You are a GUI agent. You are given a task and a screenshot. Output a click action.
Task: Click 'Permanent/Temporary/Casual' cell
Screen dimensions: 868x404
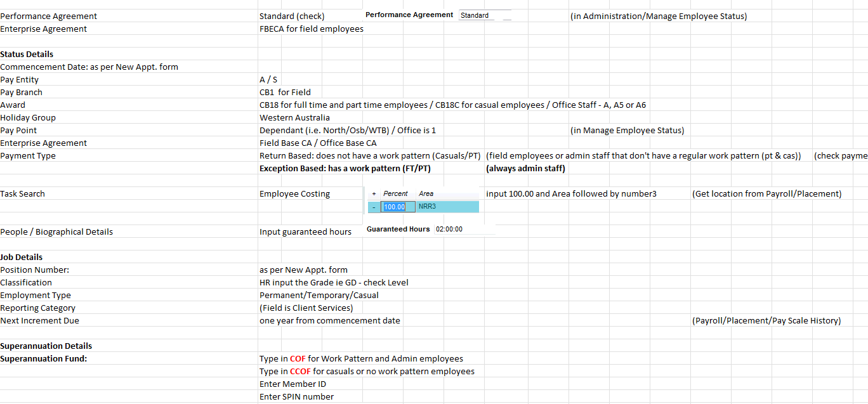pyautogui.click(x=319, y=295)
